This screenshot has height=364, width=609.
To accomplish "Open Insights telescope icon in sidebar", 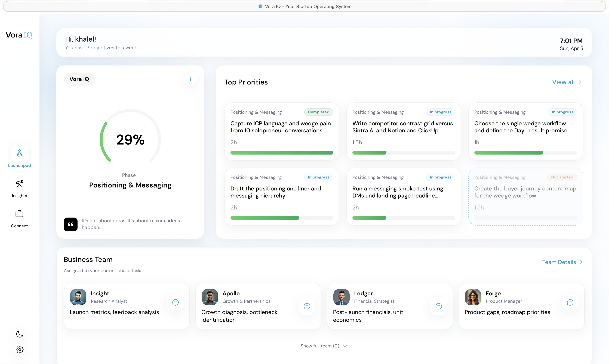I will (x=19, y=183).
